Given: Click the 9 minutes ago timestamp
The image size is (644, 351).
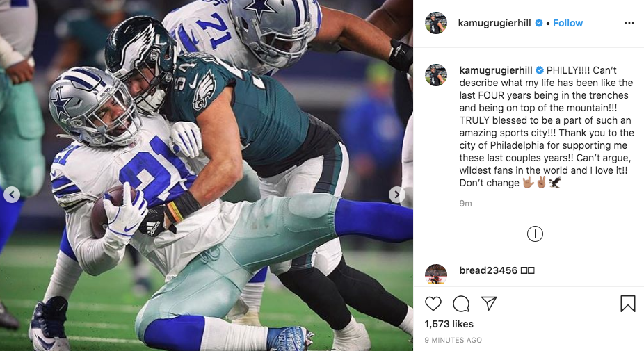Looking at the screenshot, I should pyautogui.click(x=453, y=340).
